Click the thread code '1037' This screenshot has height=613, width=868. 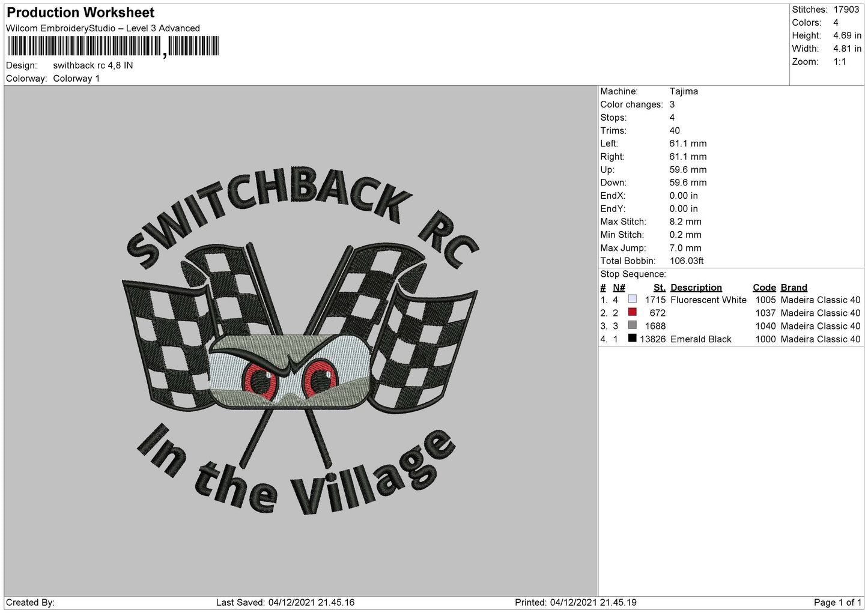765,313
